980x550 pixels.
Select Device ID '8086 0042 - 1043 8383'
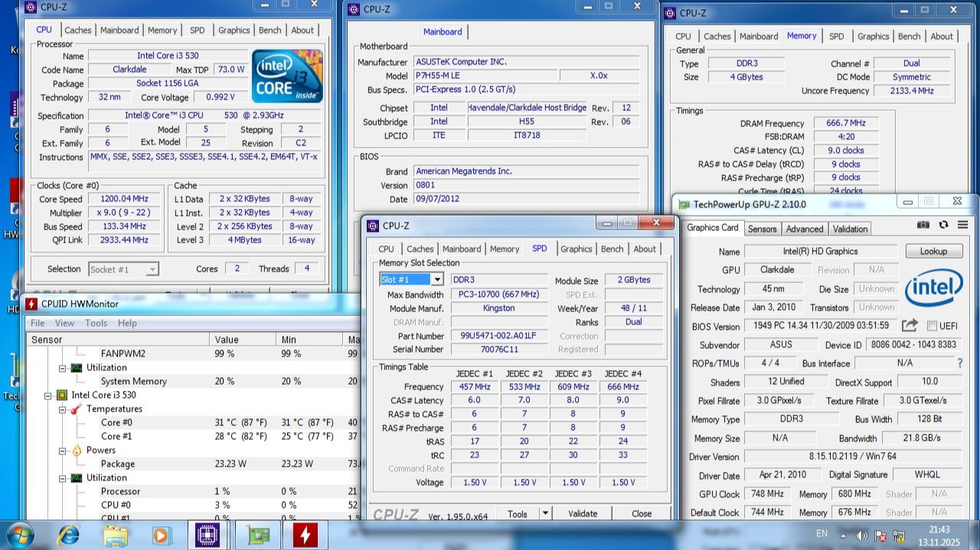tap(914, 345)
